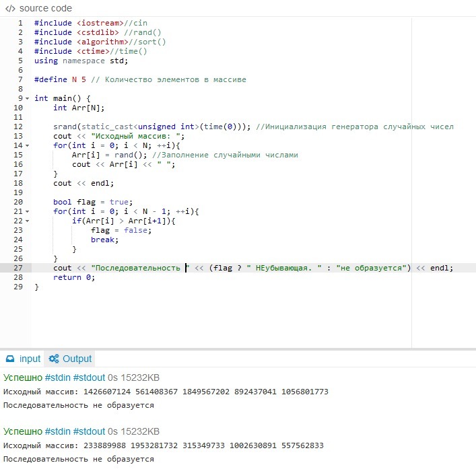The image size is (476, 469).
Task: Click 'cout << "Исходный массив: "' line
Action: (118, 136)
